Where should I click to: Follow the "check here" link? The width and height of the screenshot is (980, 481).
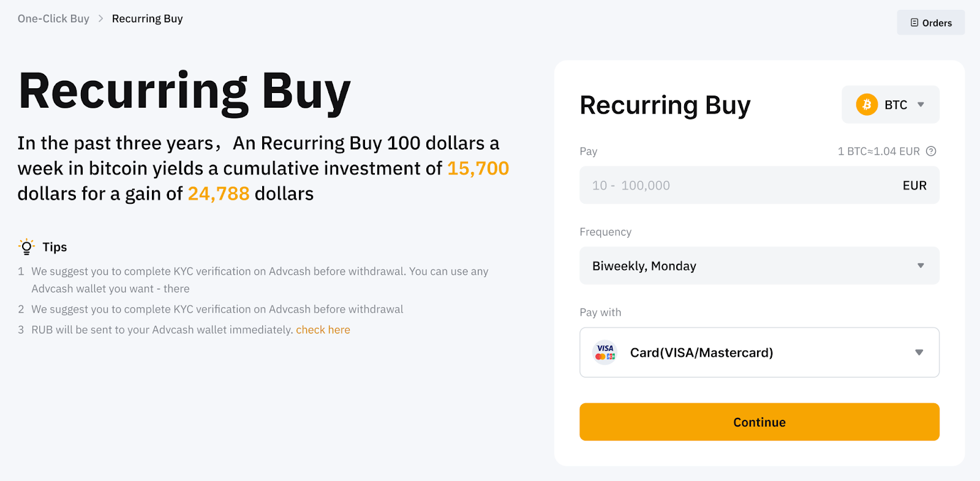(323, 330)
